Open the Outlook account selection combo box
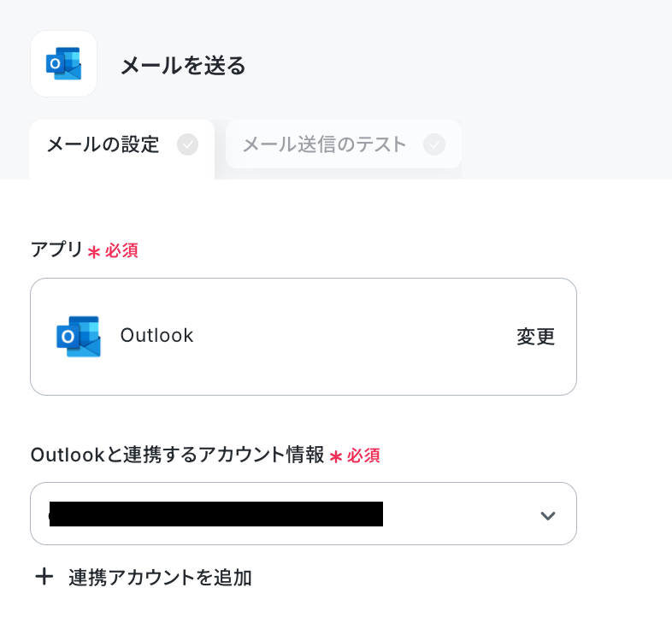 pyautogui.click(x=304, y=514)
